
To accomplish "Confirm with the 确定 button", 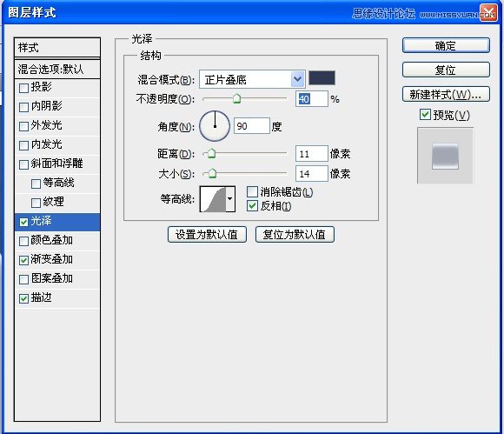I will 446,45.
